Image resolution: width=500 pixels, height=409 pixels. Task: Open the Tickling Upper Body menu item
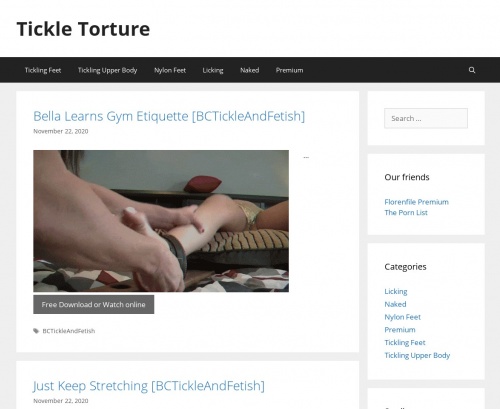(107, 70)
